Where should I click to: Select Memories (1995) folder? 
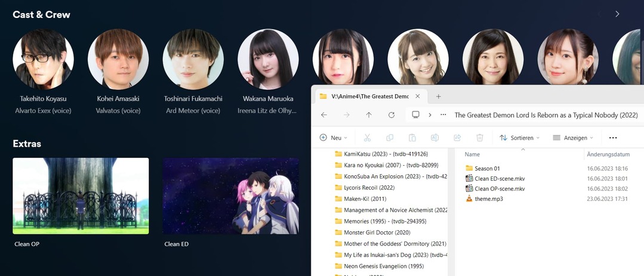[x=380, y=221]
